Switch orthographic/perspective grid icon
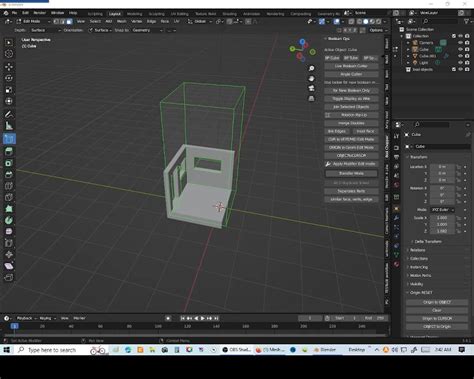The height and width of the screenshot is (379, 474). (311, 98)
